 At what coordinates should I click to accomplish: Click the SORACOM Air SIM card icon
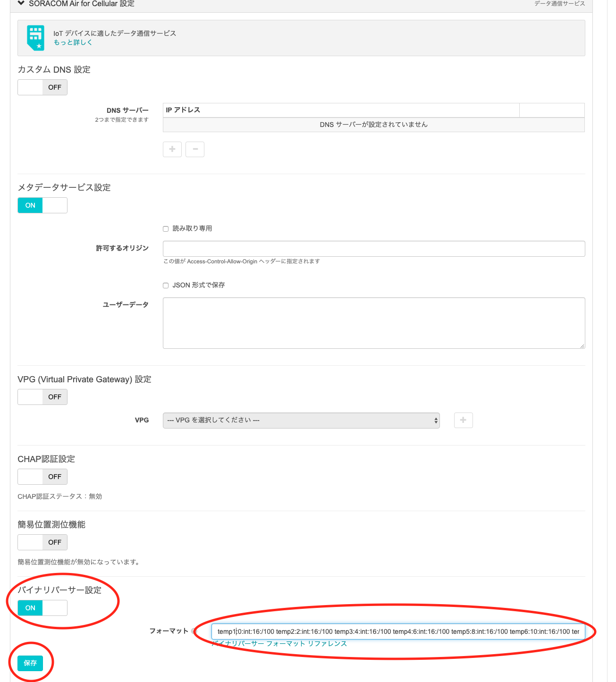pos(36,37)
